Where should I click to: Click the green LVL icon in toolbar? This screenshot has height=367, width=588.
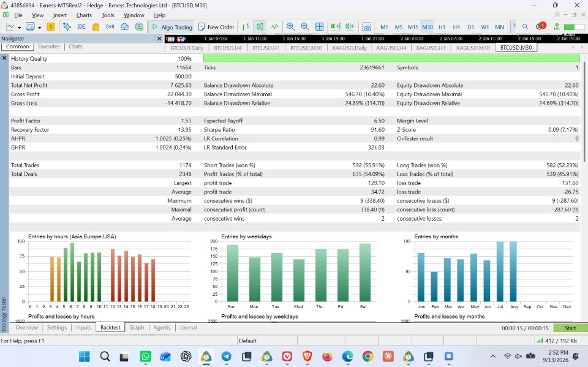point(557,26)
